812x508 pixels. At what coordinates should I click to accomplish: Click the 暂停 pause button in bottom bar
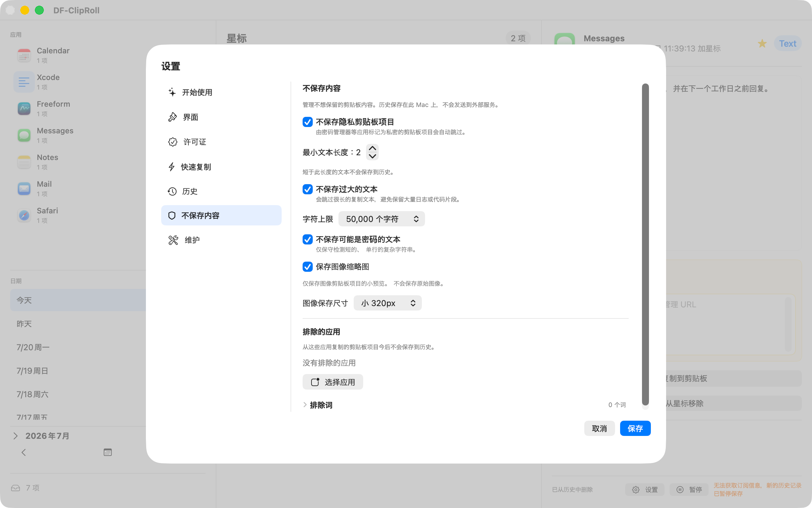pyautogui.click(x=689, y=490)
